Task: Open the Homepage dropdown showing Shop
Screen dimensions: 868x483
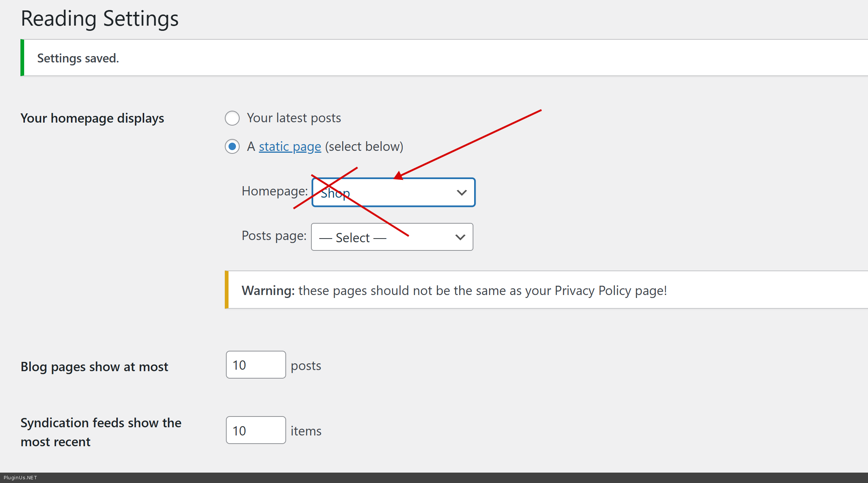Action: click(386, 192)
